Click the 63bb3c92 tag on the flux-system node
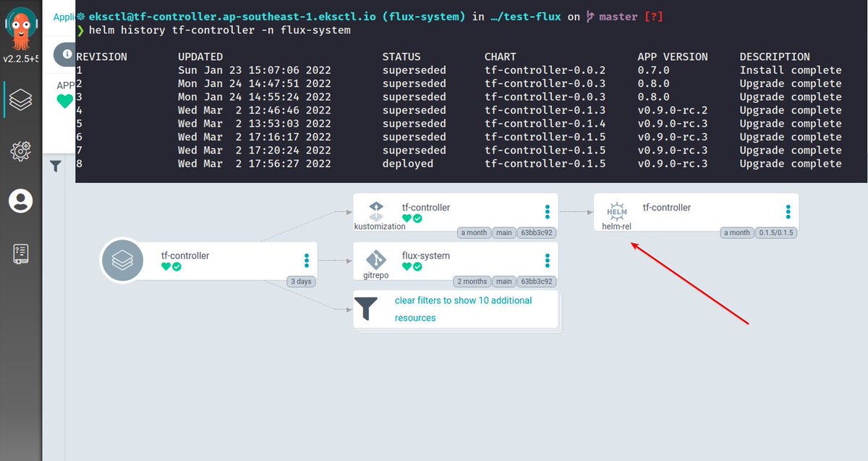868x461 pixels. (x=537, y=282)
